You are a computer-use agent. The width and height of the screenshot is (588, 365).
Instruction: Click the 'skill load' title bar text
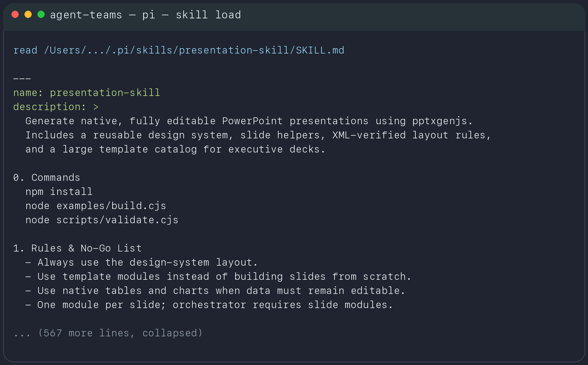pos(208,15)
